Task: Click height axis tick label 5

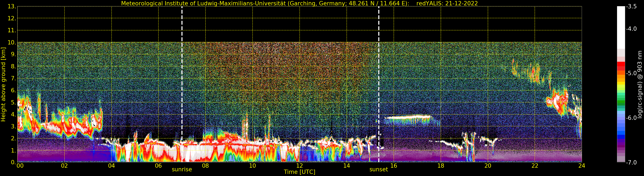Action: tap(13, 102)
